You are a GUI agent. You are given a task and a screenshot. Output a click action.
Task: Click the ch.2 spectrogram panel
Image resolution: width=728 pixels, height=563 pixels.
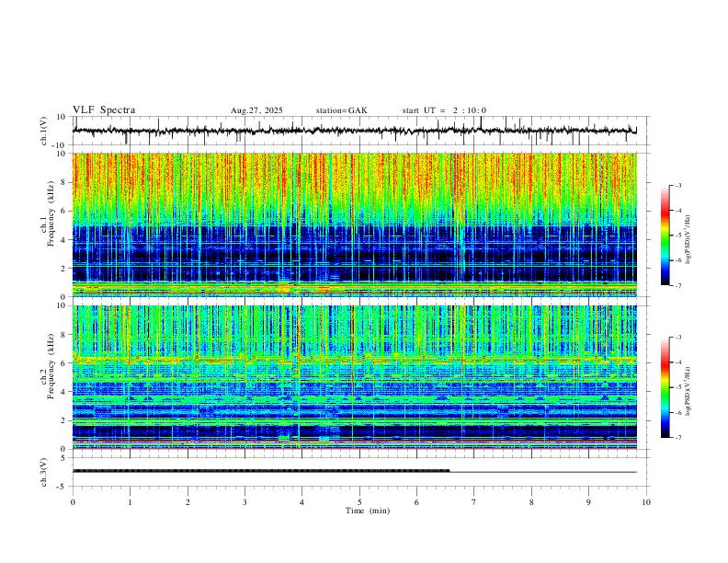[x=354, y=377]
